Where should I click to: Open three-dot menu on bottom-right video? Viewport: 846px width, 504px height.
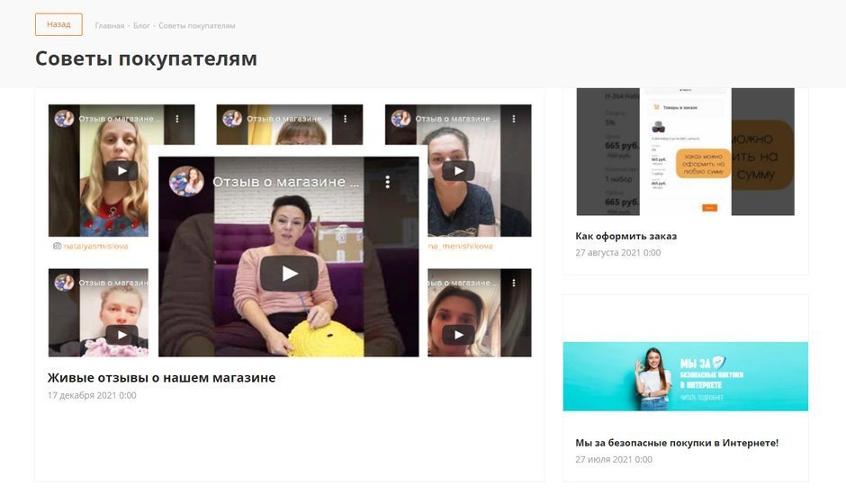[x=514, y=283]
